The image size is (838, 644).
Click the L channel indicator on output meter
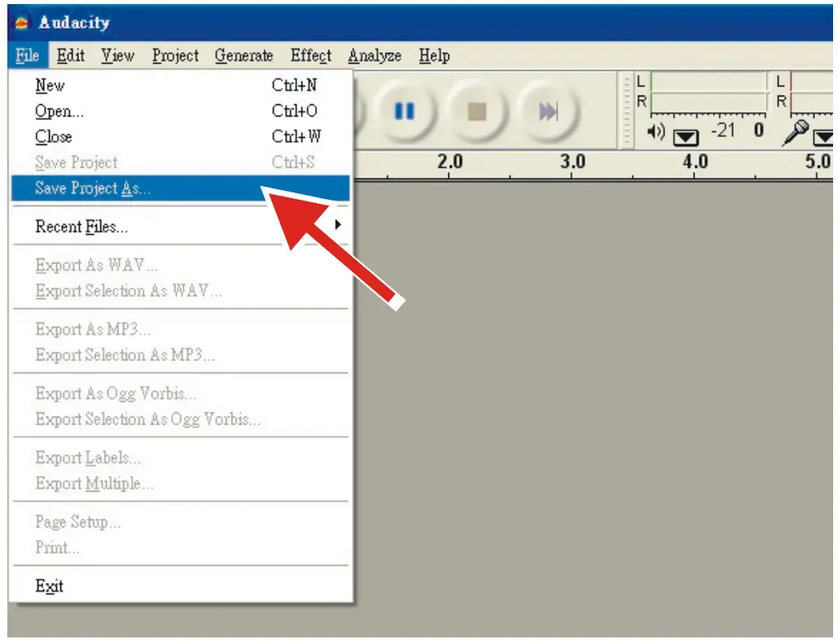[x=640, y=81]
